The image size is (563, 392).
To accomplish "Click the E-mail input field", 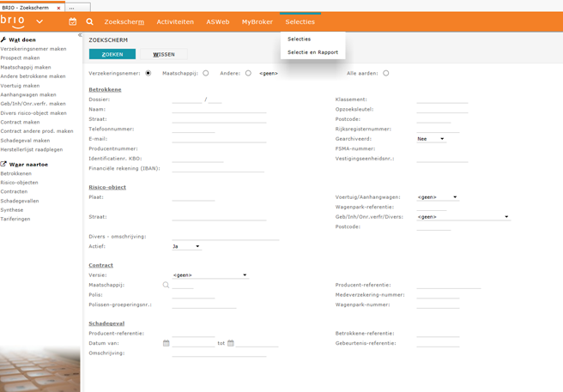I will 219,139.
